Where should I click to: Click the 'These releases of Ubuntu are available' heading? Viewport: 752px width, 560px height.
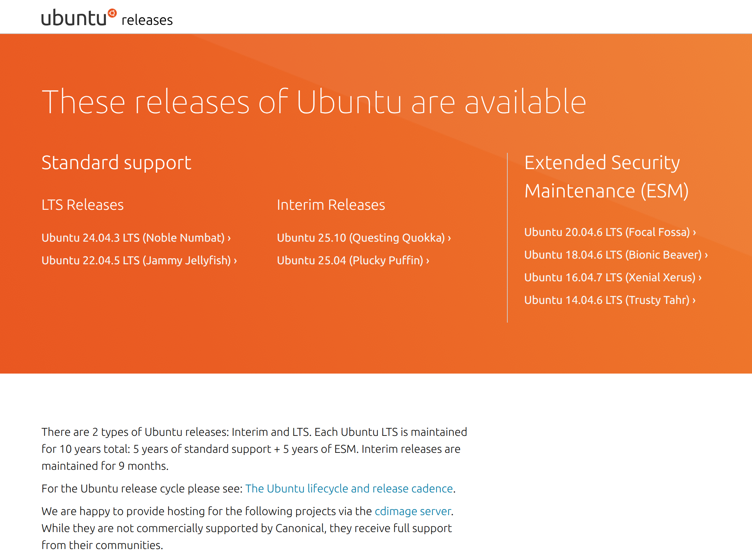[x=314, y=102]
